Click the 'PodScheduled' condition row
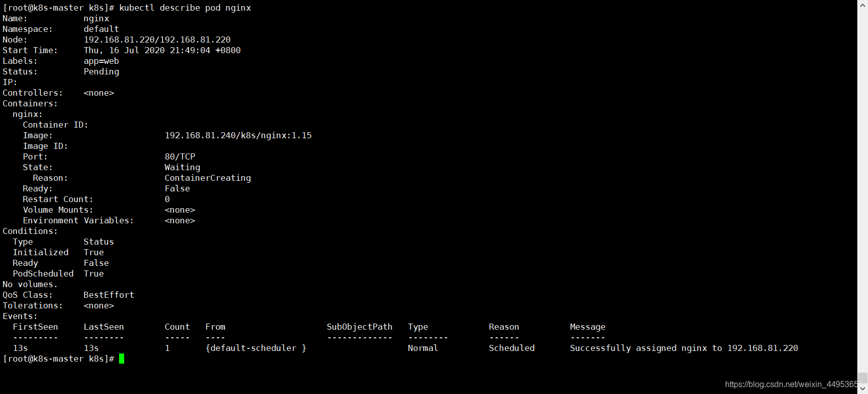 (x=58, y=273)
